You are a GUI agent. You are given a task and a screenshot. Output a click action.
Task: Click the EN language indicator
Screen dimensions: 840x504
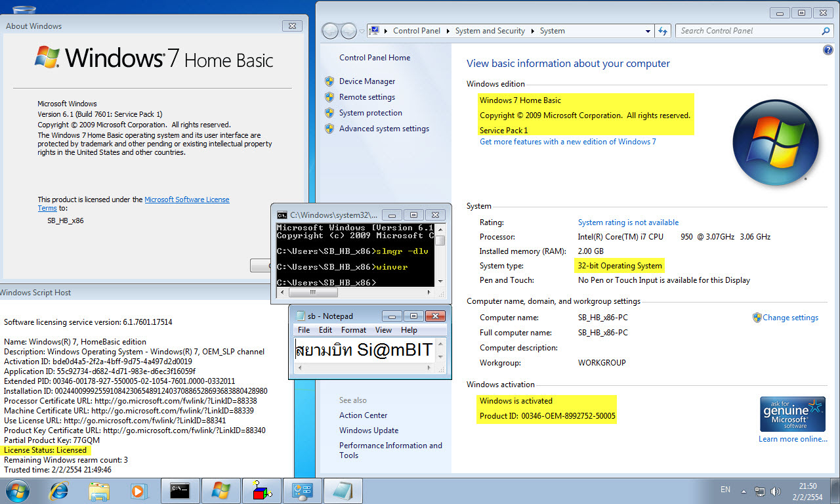pos(725,490)
